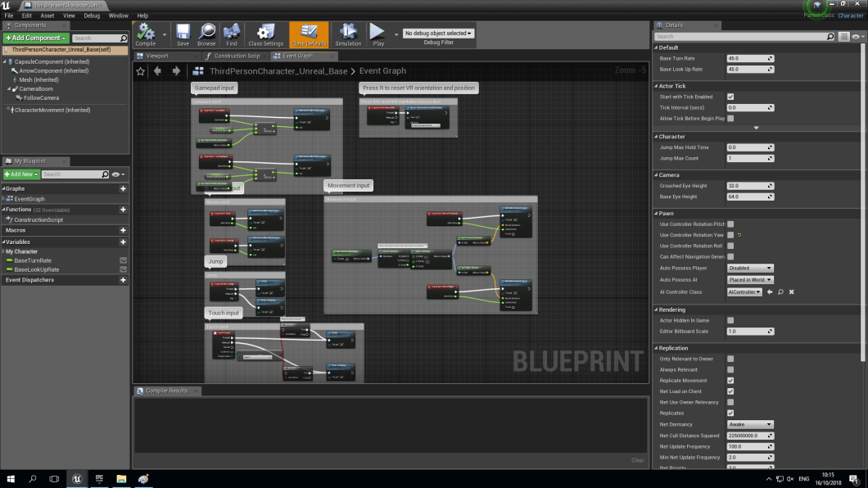
Task: Clear the compiler results
Action: pyautogui.click(x=638, y=460)
